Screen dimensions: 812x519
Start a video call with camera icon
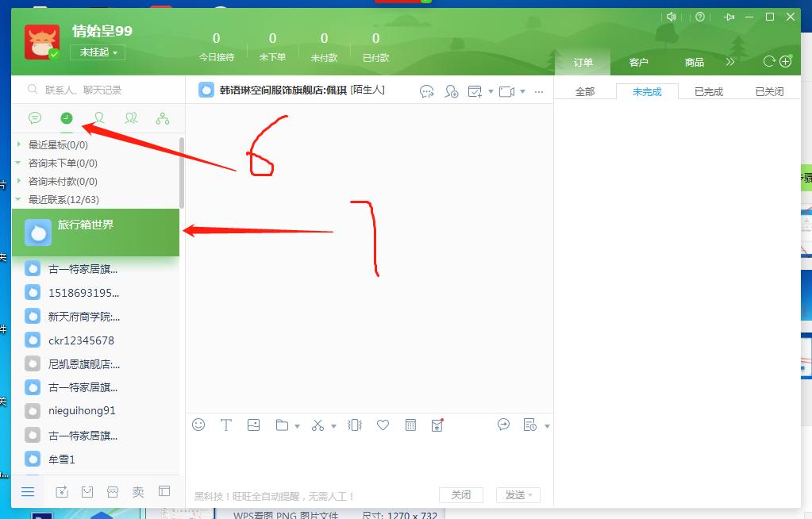(x=506, y=92)
